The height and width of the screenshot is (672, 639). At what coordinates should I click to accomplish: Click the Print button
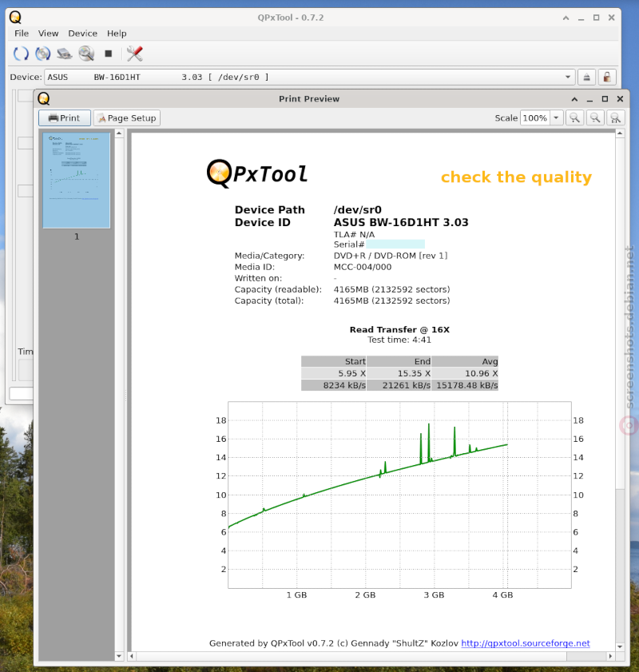tap(64, 117)
